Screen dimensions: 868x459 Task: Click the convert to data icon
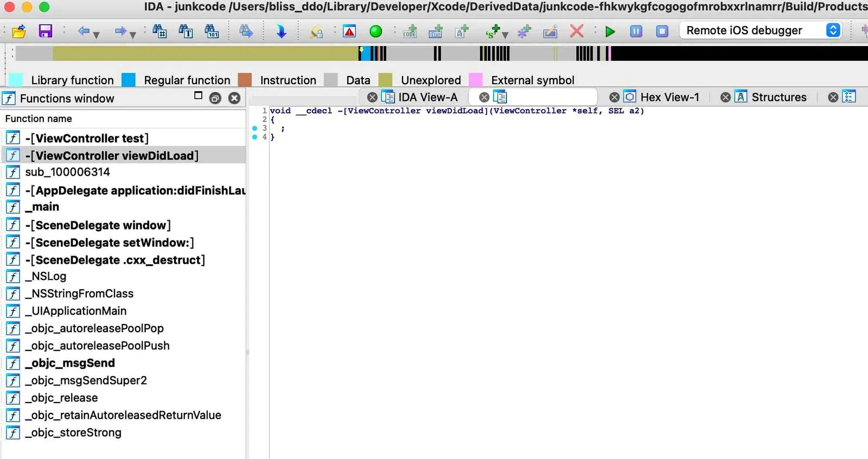point(436,31)
